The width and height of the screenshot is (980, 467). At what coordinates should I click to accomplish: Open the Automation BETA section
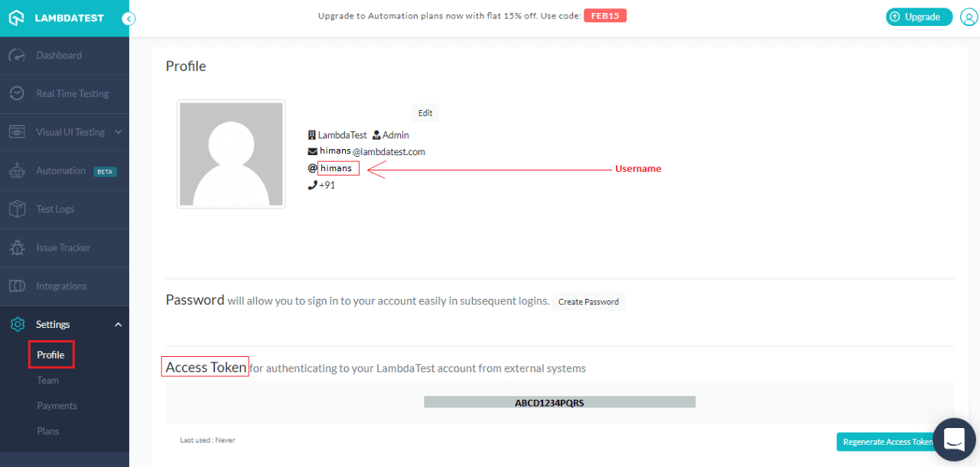point(61,170)
